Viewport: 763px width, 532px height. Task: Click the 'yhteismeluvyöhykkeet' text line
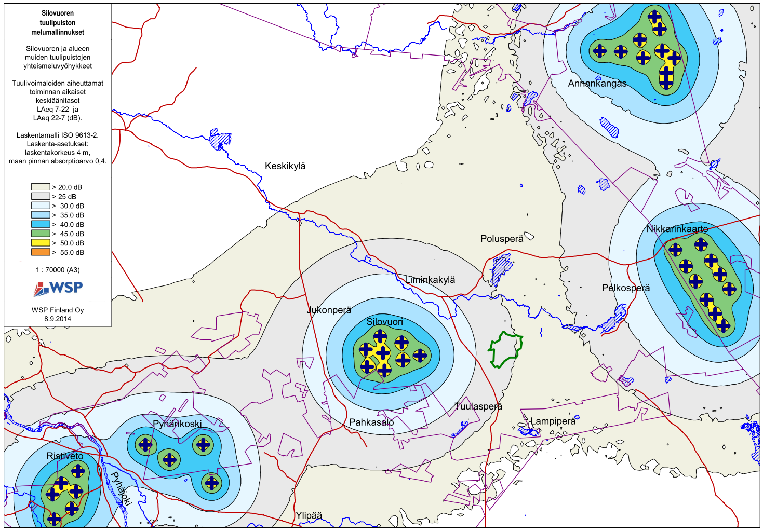click(58, 66)
